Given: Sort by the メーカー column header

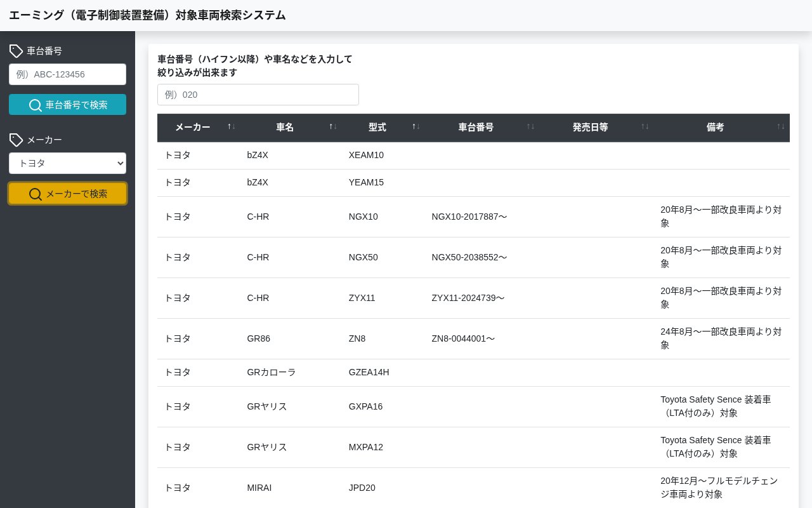Looking at the screenshot, I should [199, 127].
